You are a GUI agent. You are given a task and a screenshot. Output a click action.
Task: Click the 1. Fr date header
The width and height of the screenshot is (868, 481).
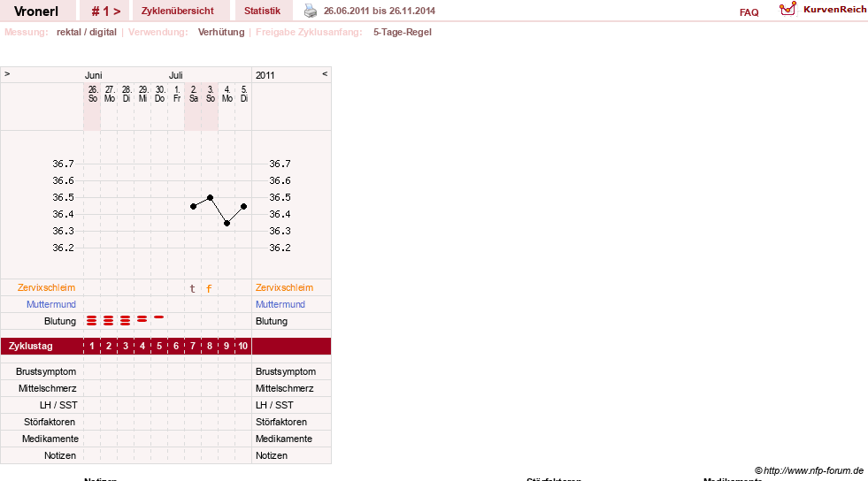[x=177, y=94]
